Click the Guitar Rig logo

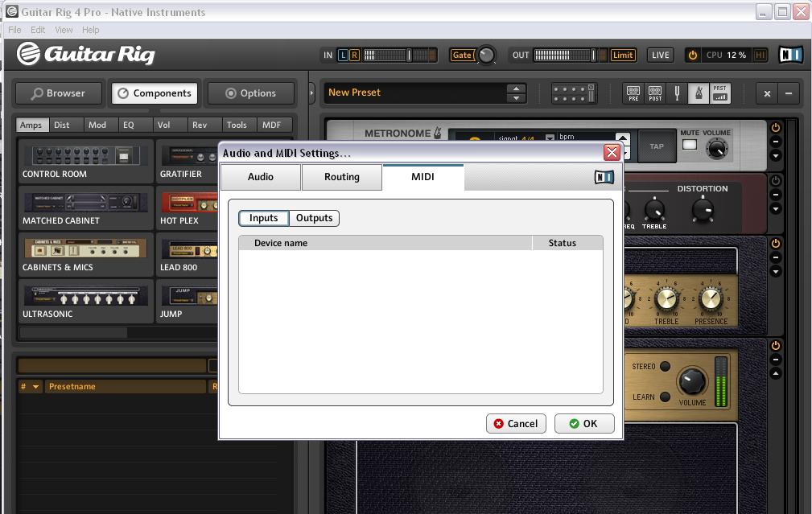(x=86, y=54)
